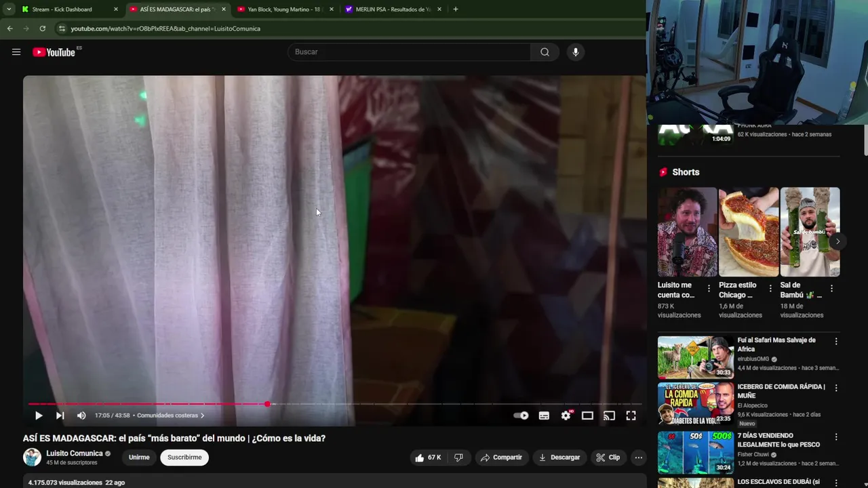
Task: Open the player settings gear
Action: pyautogui.click(x=566, y=415)
